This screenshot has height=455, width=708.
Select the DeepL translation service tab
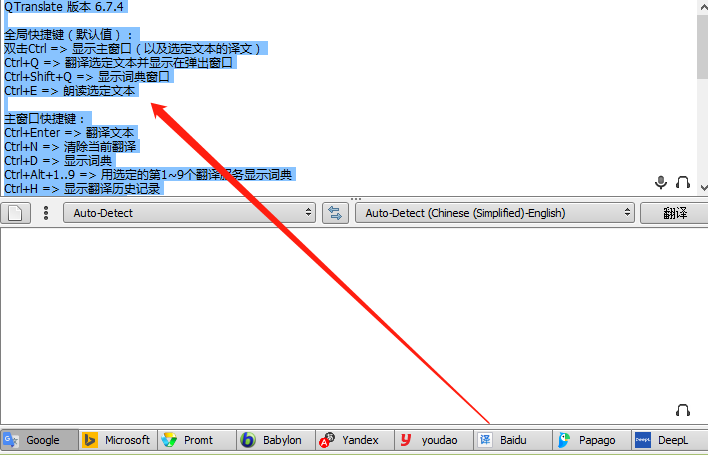[670, 440]
